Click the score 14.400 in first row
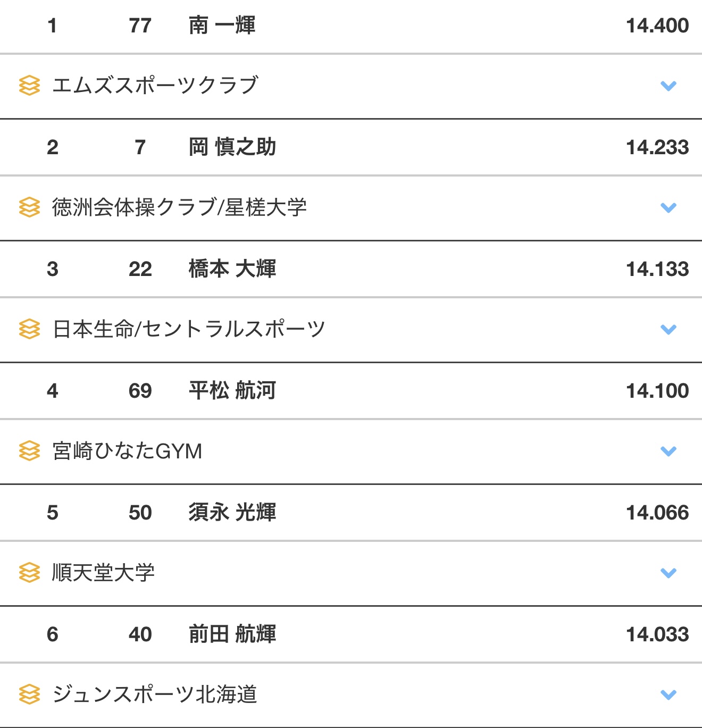This screenshot has height=728, width=702. click(657, 26)
